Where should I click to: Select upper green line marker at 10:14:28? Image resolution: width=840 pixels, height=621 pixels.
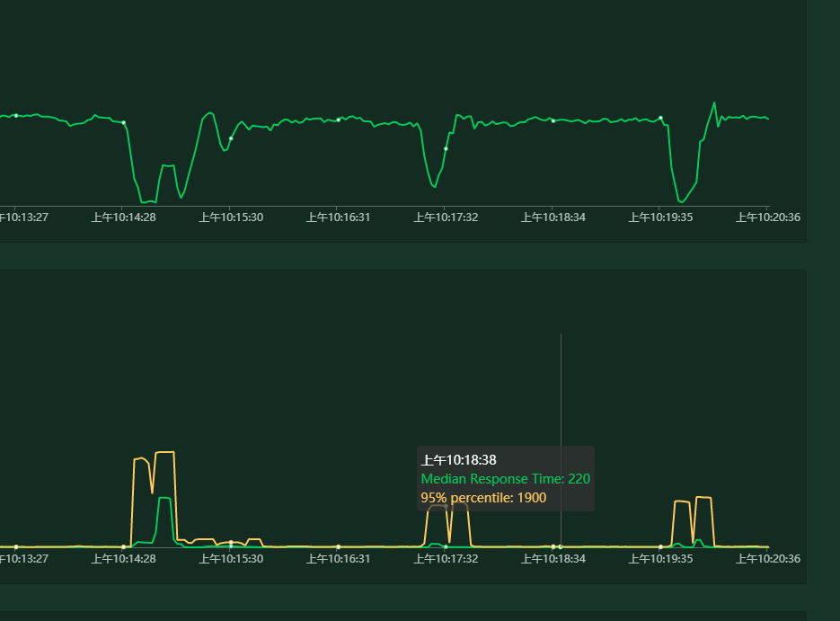point(124,123)
